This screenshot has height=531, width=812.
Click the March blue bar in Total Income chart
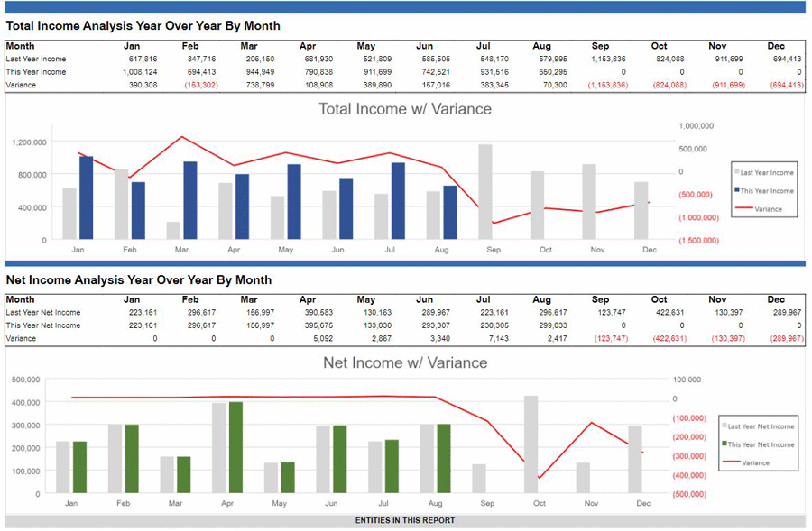coord(189,200)
